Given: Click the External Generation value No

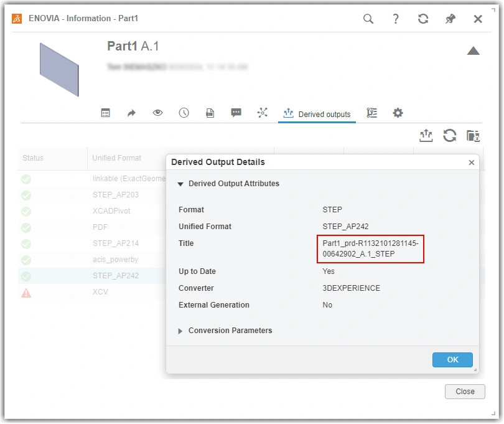Looking at the screenshot, I should point(327,305).
